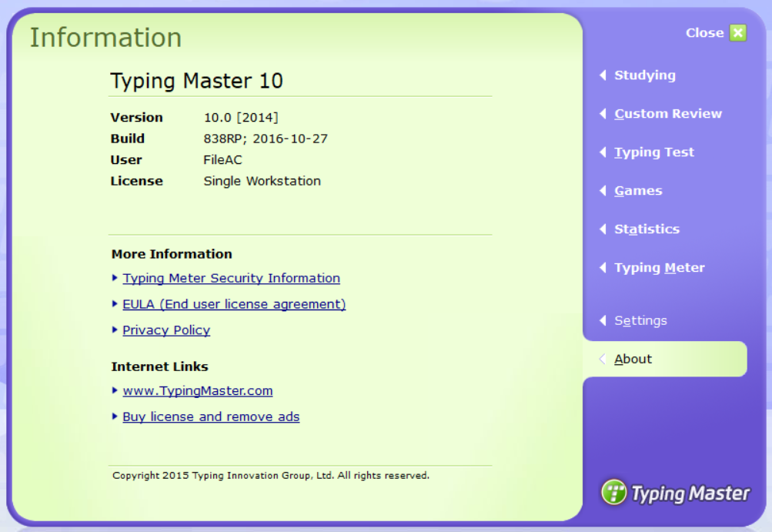
Task: View Statistics section
Action: click(x=647, y=229)
